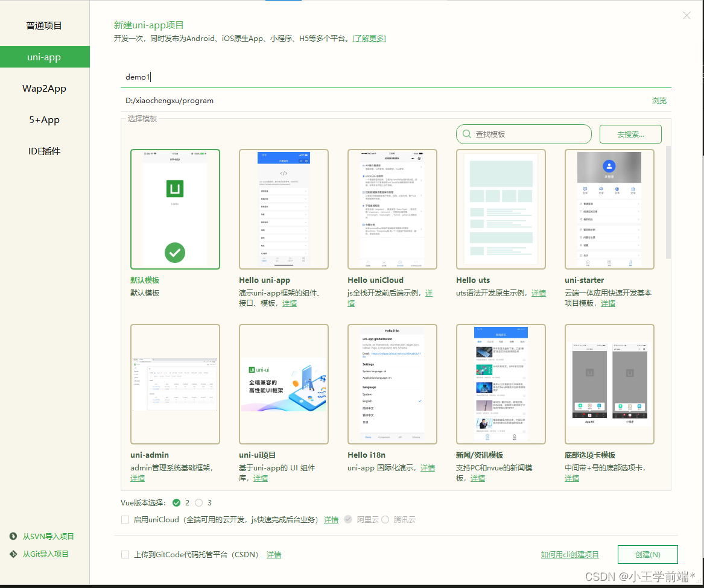This screenshot has height=588, width=704.
Task: Select the 普通项目 sidebar tab
Action: tap(44, 25)
